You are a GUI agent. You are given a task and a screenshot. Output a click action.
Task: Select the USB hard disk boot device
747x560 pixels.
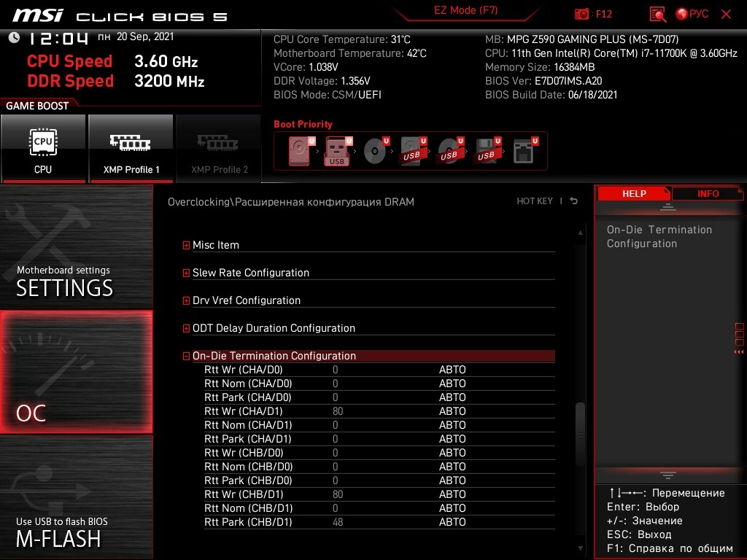click(x=413, y=151)
